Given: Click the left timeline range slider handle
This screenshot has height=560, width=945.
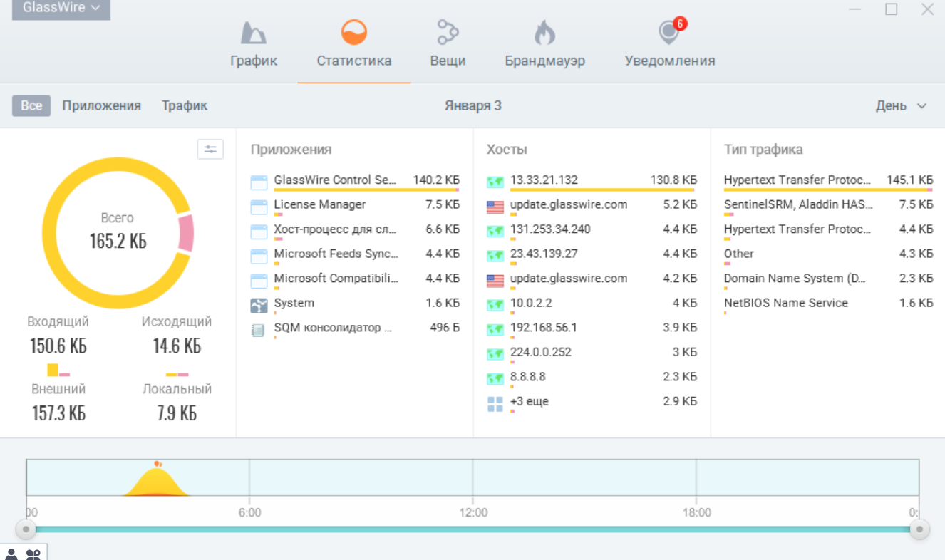Looking at the screenshot, I should tap(26, 529).
